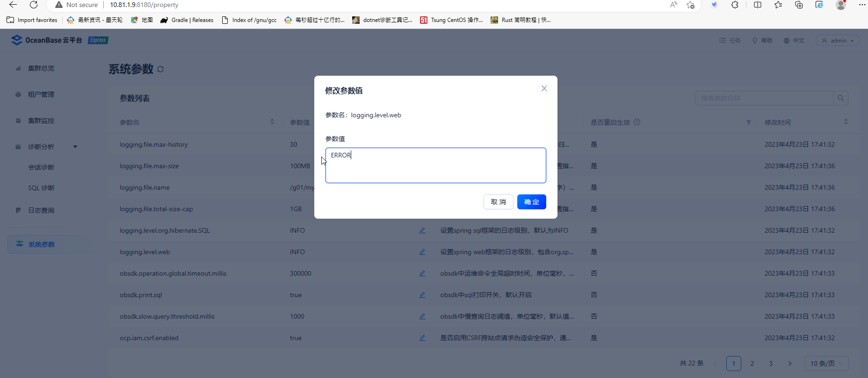
Task: Click the Copilot icon in address bar
Action: pyautogui.click(x=714, y=5)
